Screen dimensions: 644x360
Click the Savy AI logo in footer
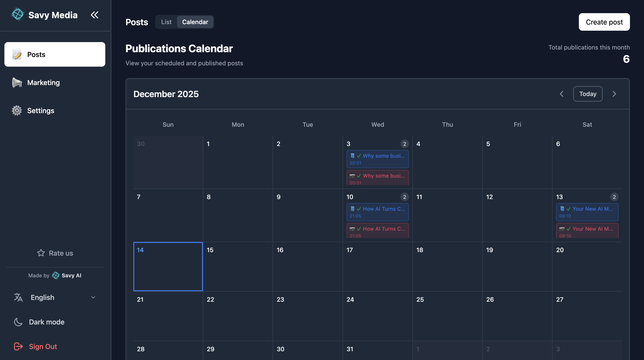pyautogui.click(x=55, y=275)
